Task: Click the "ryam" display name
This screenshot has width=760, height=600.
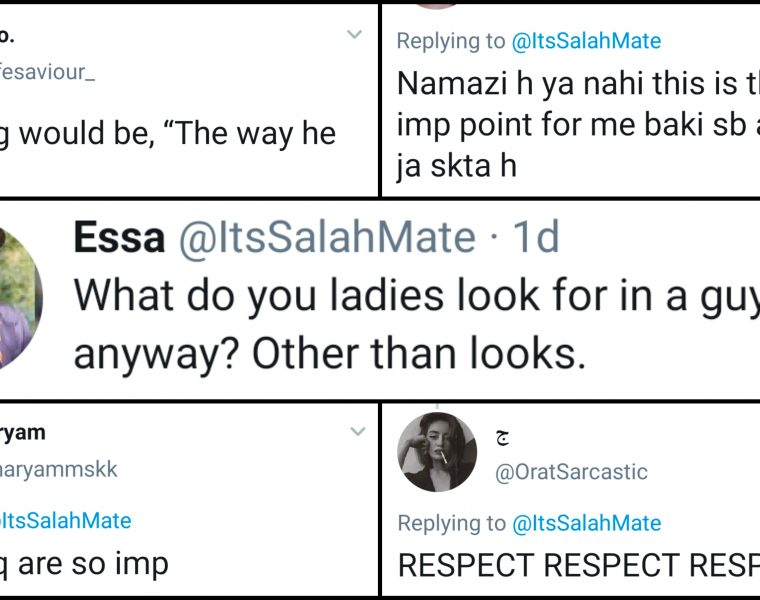Action: click(23, 432)
